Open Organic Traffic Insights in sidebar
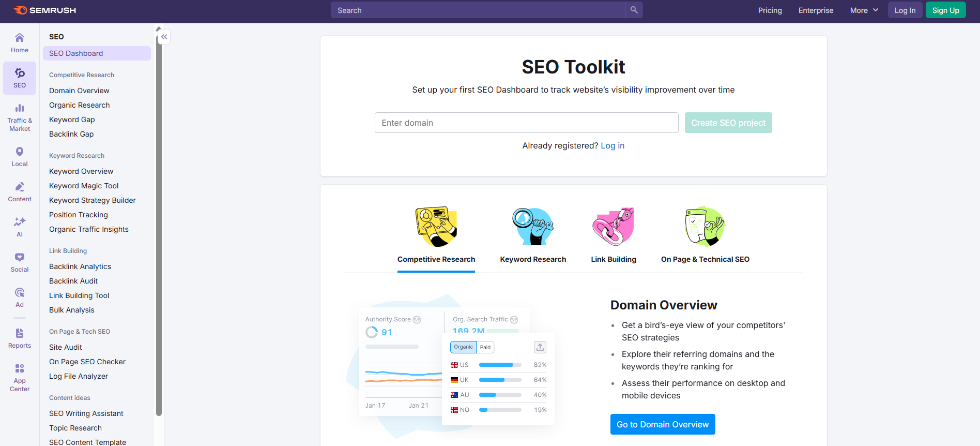 pos(89,229)
